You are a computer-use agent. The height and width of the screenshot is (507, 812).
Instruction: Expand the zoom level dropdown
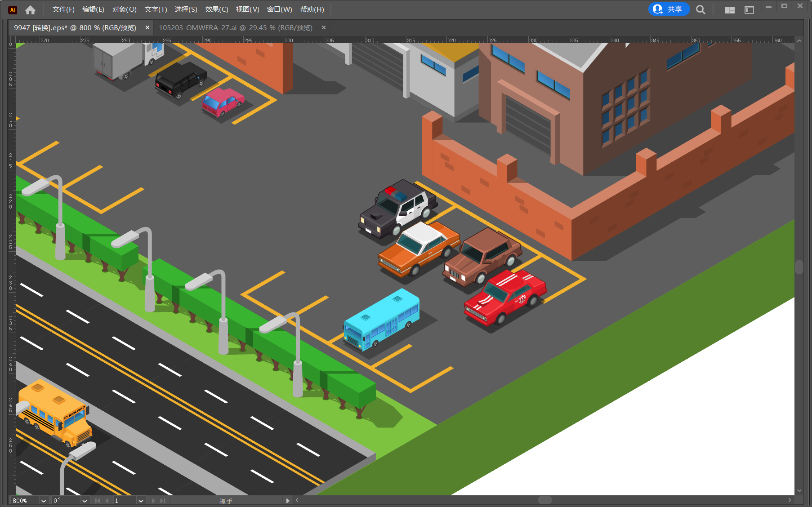coord(44,501)
